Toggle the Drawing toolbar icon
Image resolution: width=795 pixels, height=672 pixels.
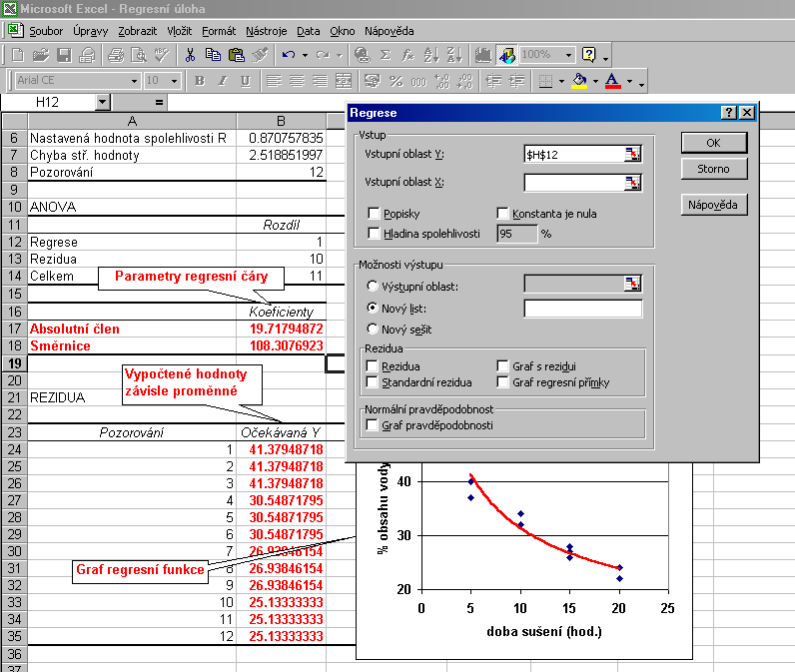tap(506, 55)
